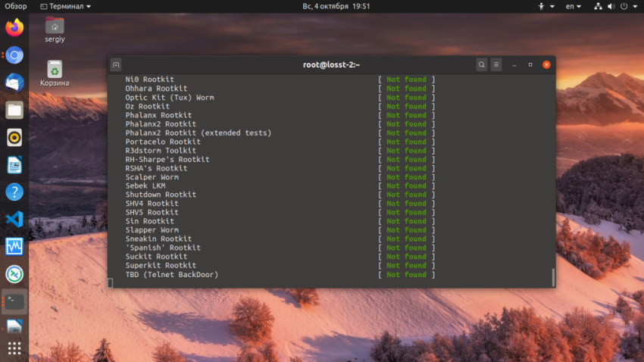644x362 pixels.
Task: Click the root@losst-2:~ terminal title
Action: [x=331, y=65]
